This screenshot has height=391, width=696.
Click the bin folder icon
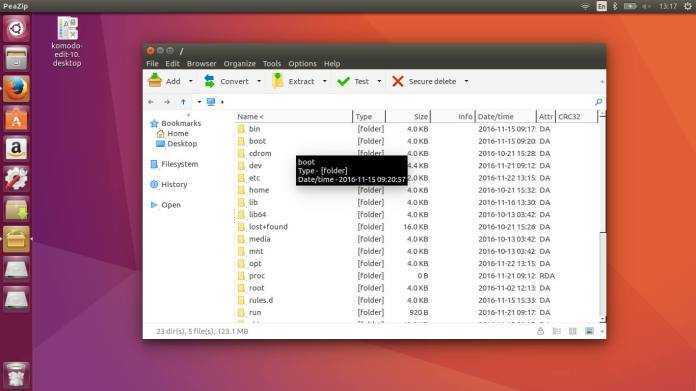241,129
